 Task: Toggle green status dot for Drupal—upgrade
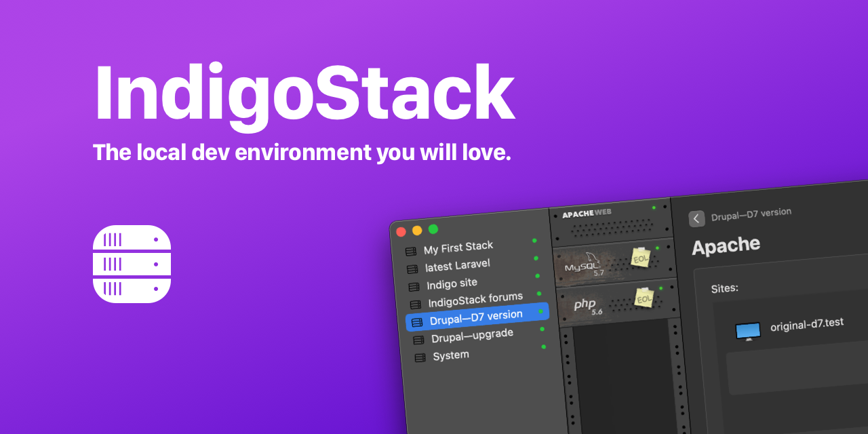542,329
